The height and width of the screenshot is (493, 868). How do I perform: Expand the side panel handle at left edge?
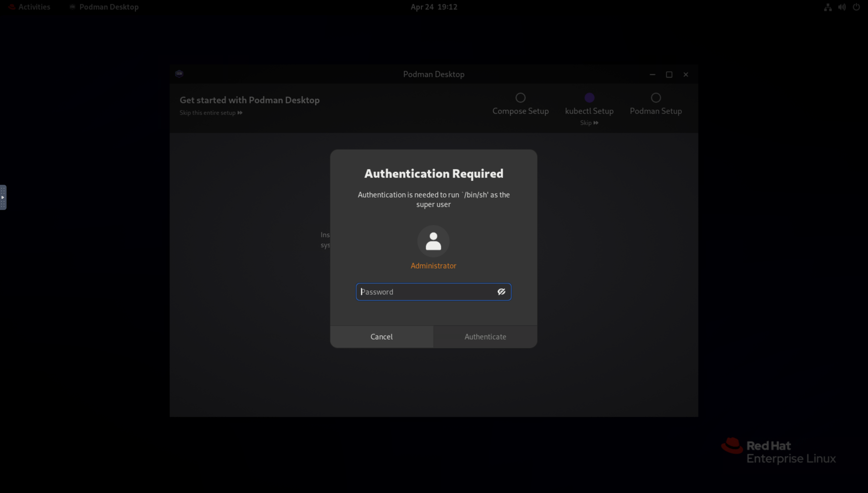point(3,197)
